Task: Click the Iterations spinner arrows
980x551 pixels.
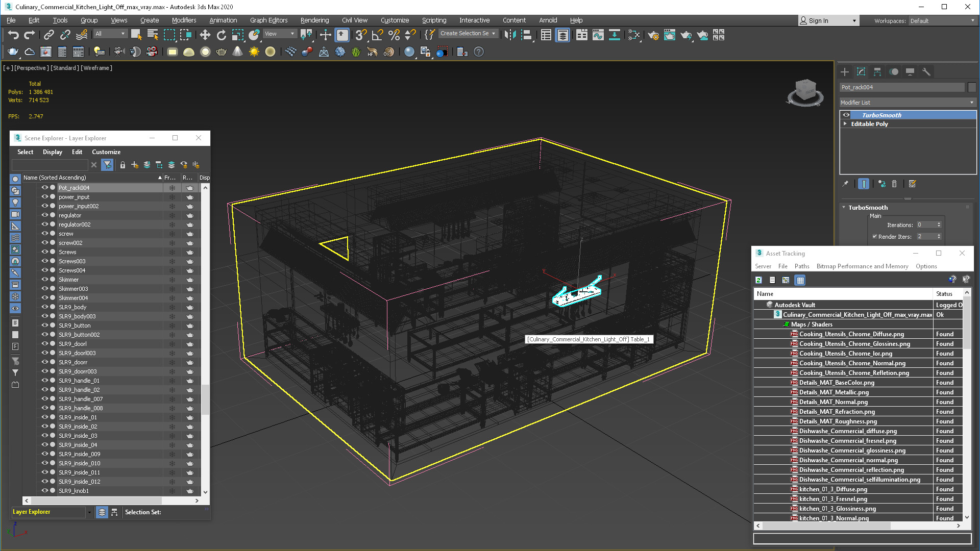Action: [939, 225]
